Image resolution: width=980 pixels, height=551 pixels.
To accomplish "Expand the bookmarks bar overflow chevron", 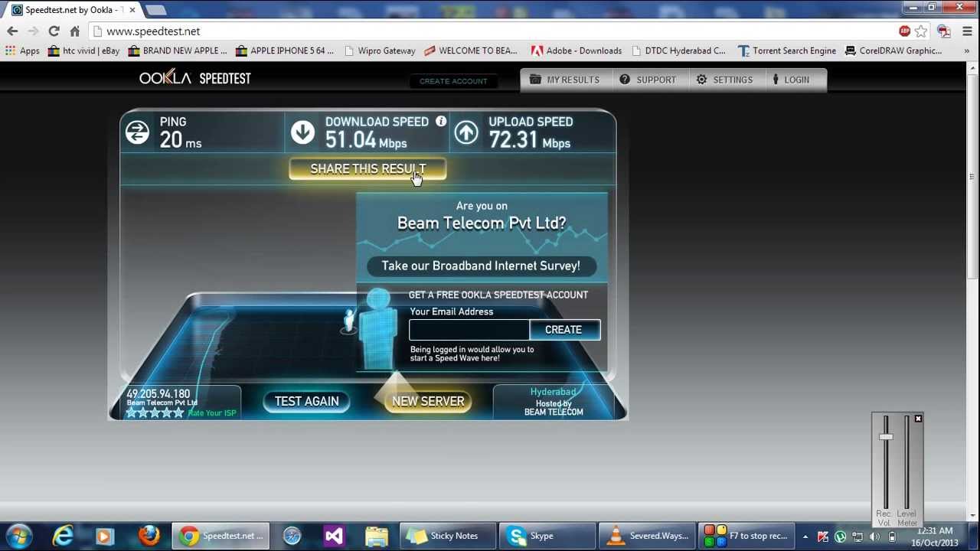I will tap(967, 51).
